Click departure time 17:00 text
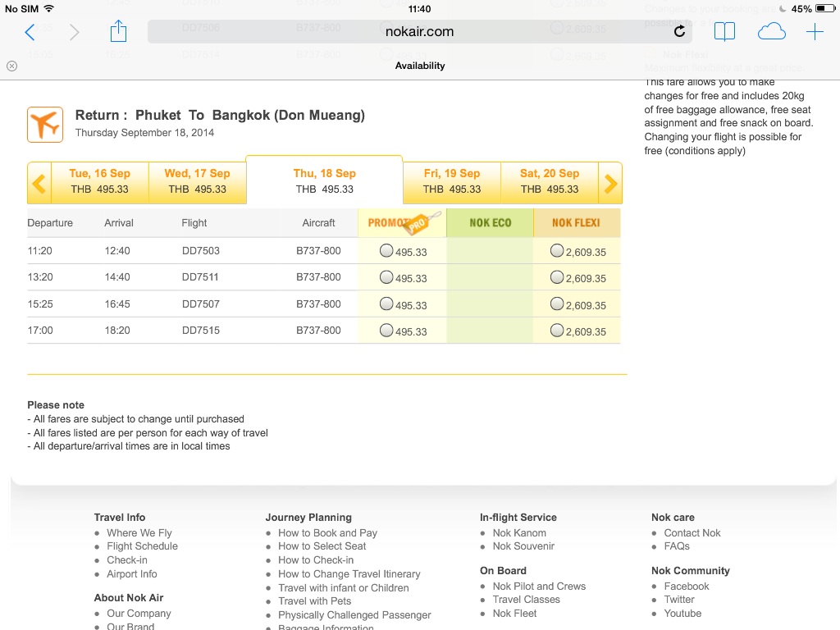 coord(40,331)
